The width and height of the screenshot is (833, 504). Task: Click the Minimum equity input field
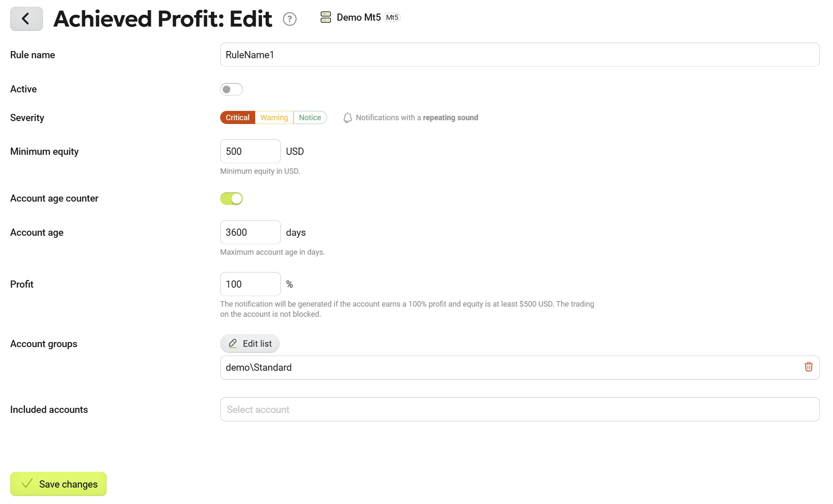(251, 151)
